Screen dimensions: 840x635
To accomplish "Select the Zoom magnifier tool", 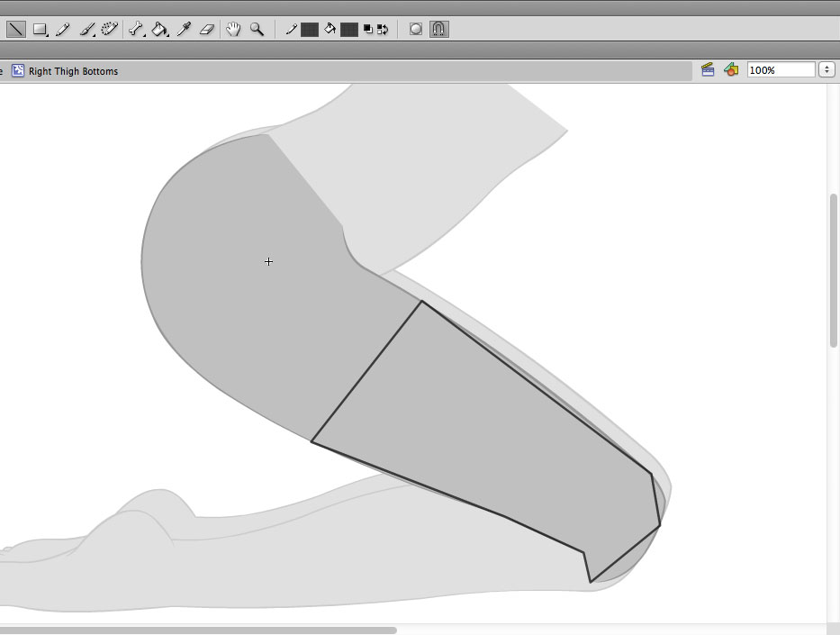I will point(257,29).
